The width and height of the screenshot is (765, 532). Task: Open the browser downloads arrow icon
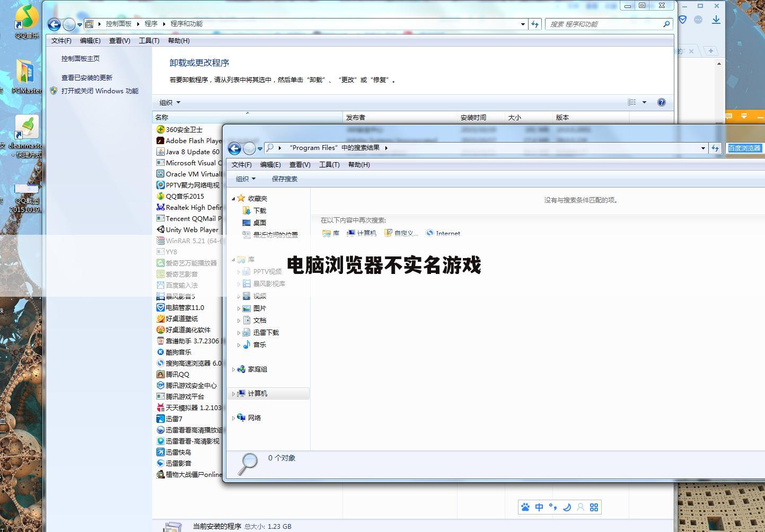point(716,20)
